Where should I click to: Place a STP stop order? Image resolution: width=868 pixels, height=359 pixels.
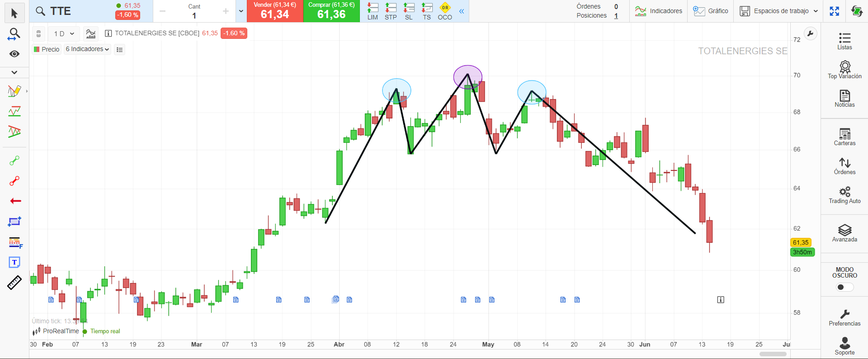click(391, 11)
